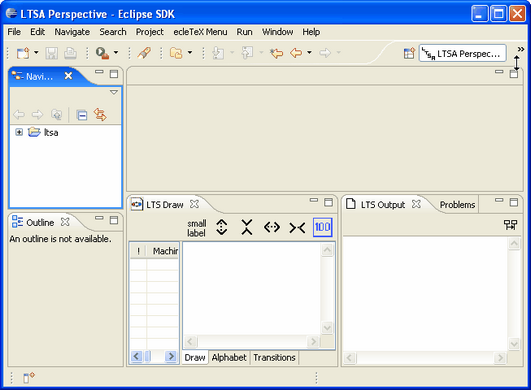Open the Search menu
The width and height of the screenshot is (531, 390).
point(113,32)
